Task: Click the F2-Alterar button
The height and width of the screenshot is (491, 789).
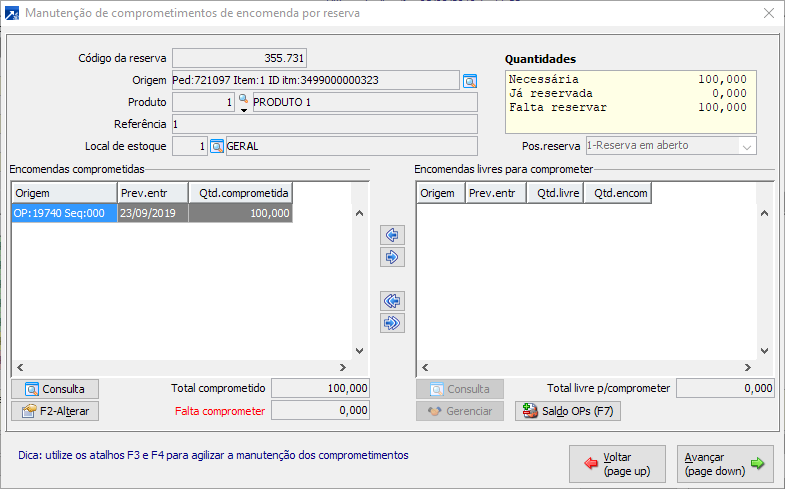Action: coord(55,411)
